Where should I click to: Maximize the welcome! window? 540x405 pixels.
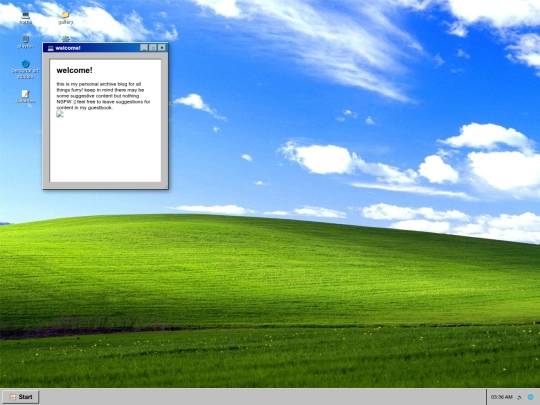click(153, 48)
